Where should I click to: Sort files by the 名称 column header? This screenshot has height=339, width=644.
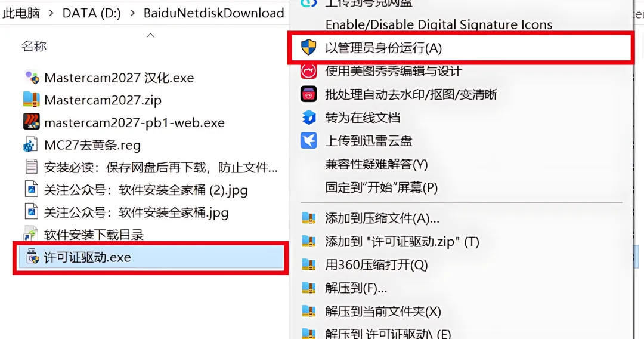(x=34, y=46)
